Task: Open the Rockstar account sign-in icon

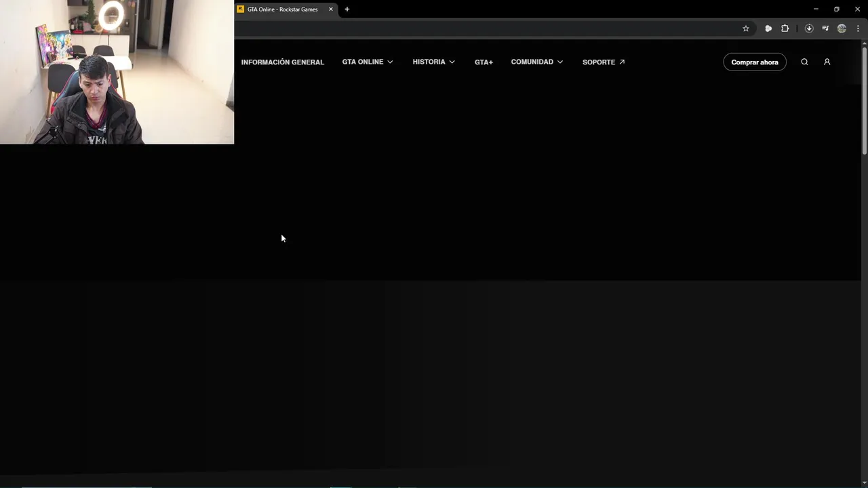Action: pyautogui.click(x=827, y=62)
